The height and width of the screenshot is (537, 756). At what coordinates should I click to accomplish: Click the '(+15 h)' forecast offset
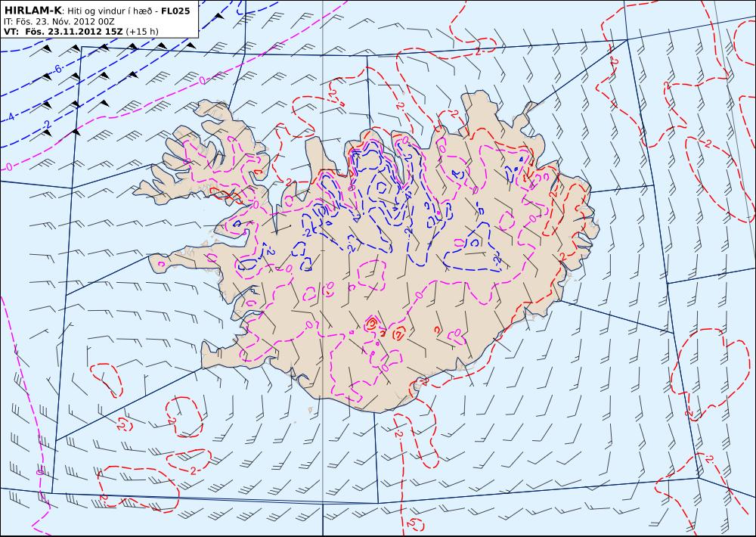coord(142,32)
